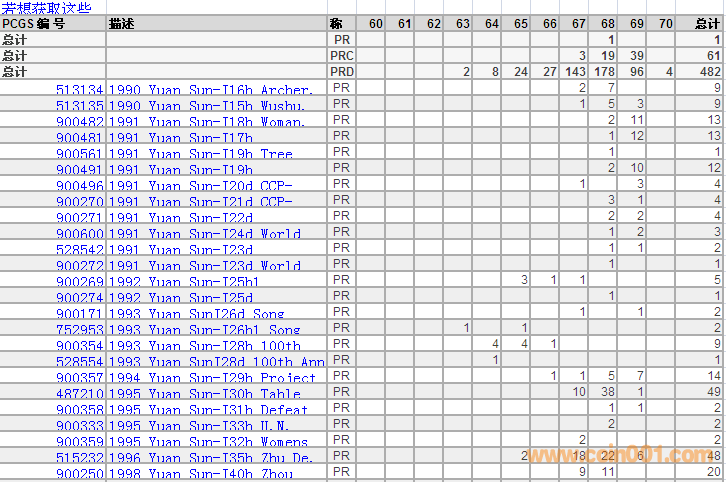
Task: Click PCGS number 528542
Action: [80, 250]
